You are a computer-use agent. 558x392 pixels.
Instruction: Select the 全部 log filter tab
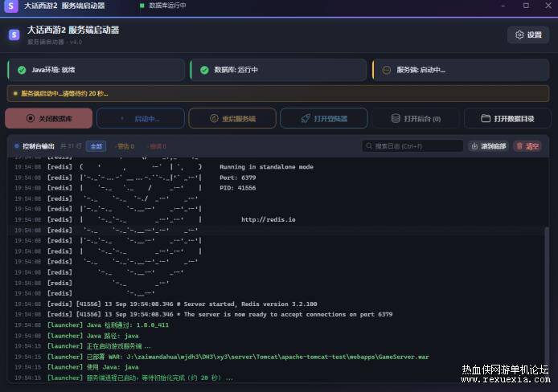coord(96,146)
